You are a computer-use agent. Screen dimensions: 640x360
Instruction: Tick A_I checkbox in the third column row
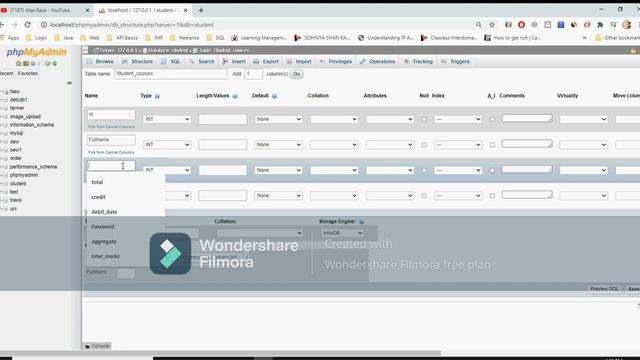pyautogui.click(x=492, y=170)
